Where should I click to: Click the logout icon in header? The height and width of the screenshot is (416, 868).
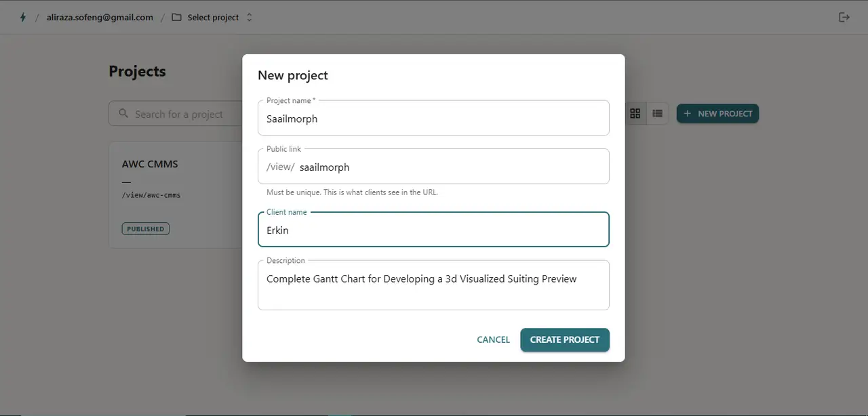844,17
